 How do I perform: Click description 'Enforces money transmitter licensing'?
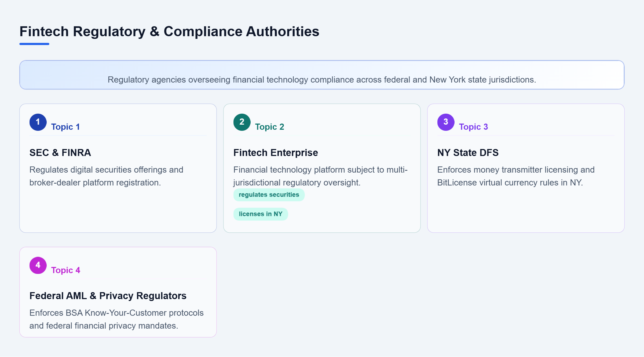click(x=516, y=176)
